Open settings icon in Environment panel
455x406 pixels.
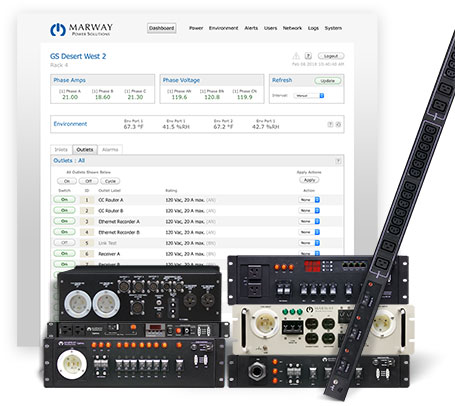tap(338, 124)
